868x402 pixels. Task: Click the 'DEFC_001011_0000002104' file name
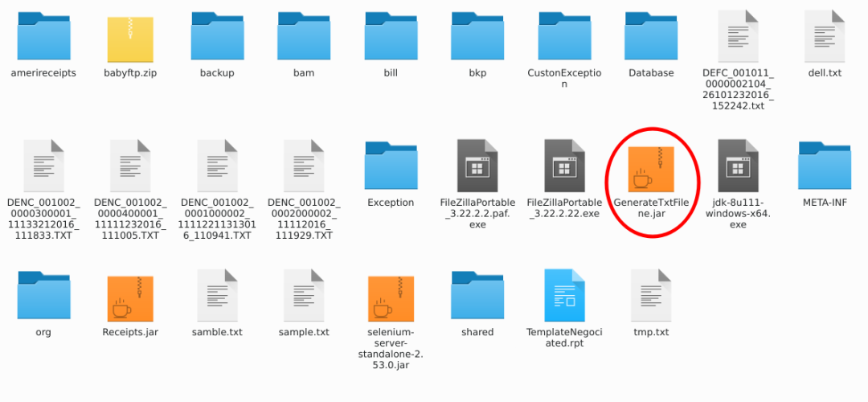738,89
